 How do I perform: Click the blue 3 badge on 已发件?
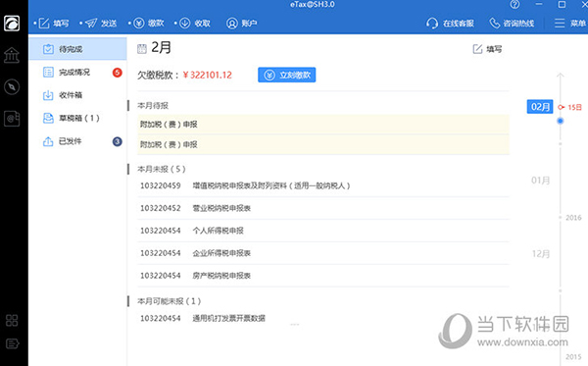pos(118,141)
